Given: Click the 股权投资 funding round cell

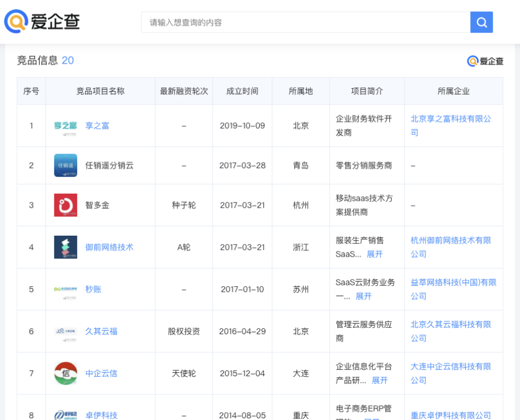Looking at the screenshot, I should click(x=184, y=331).
